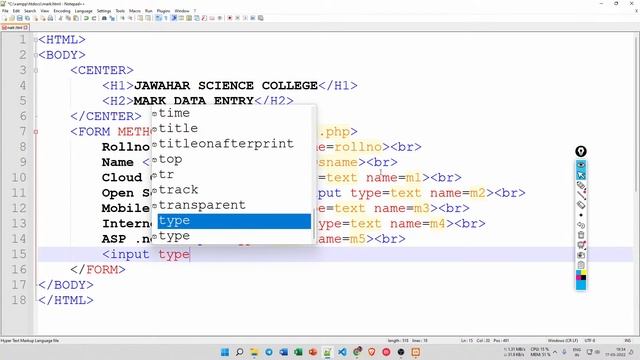Screen dimensions: 640x360
Task: Toggle eye visibility icon in annotation bar
Action: point(581,165)
